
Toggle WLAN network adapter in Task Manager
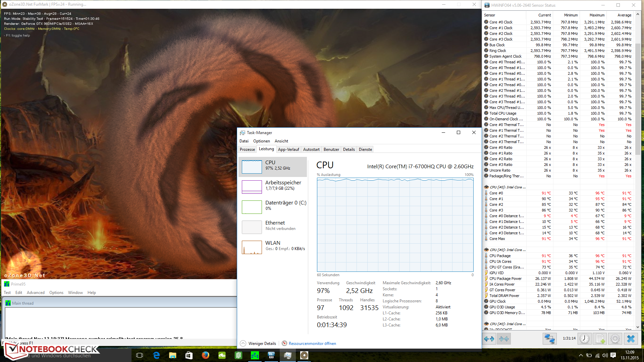click(x=273, y=247)
